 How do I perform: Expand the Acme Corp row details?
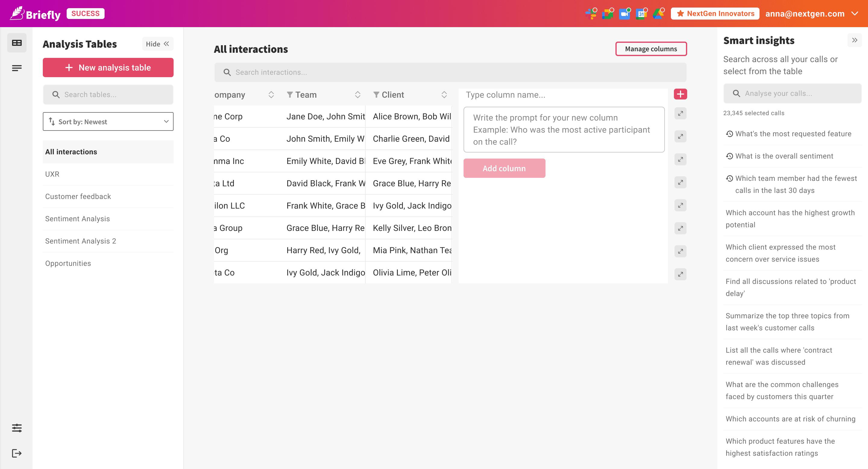point(680,114)
